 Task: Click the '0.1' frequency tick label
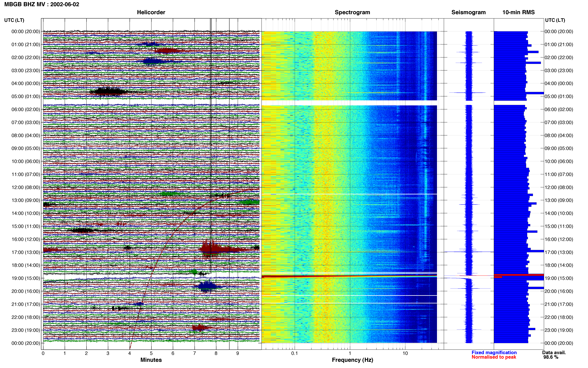point(295,353)
